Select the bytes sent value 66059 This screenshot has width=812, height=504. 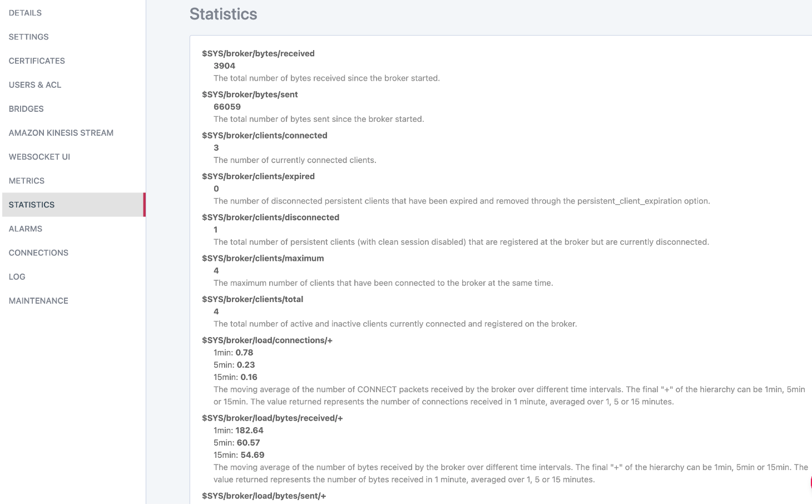(227, 107)
